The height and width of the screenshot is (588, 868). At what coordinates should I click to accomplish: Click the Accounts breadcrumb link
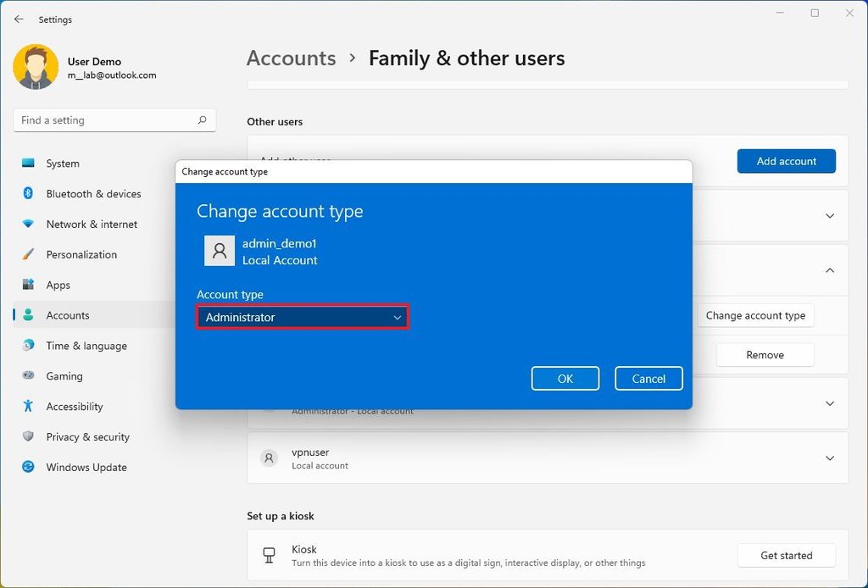(x=291, y=58)
